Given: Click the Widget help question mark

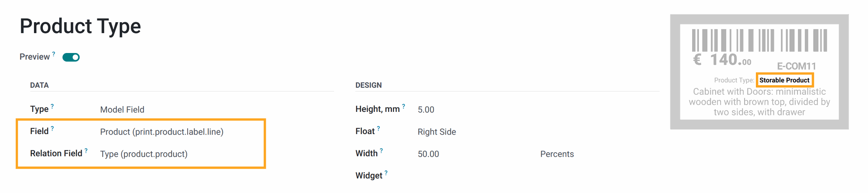Looking at the screenshot, I should (386, 173).
